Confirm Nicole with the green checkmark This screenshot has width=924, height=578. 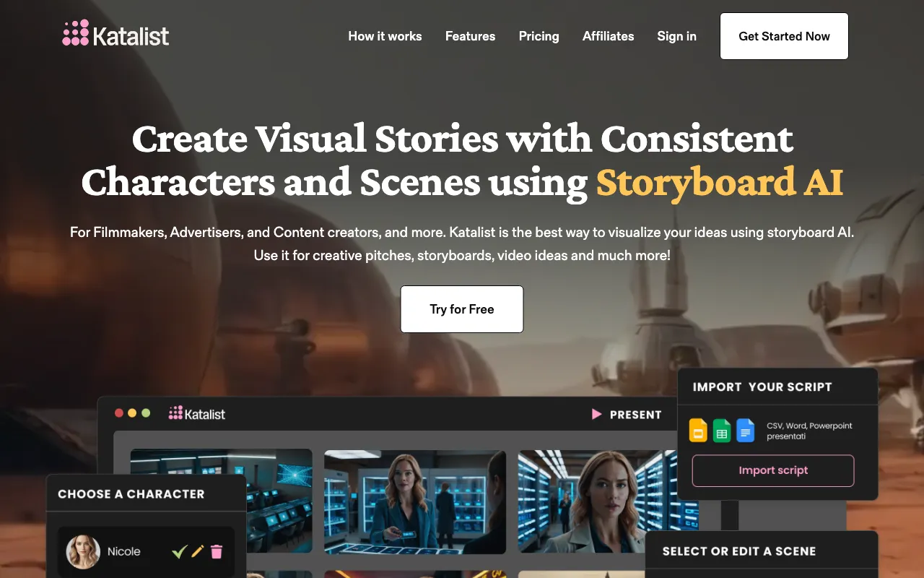pyautogui.click(x=179, y=551)
